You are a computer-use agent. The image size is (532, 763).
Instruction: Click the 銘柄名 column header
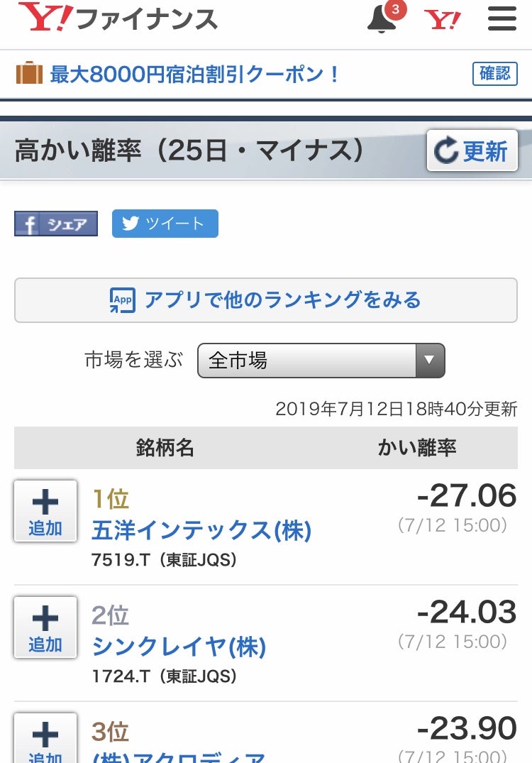point(165,447)
